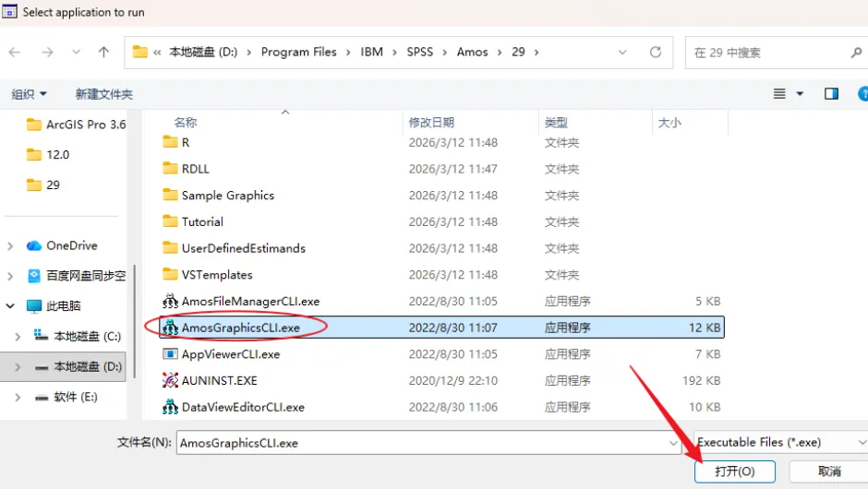The image size is (868, 489).
Task: Open the 组织 menu
Action: pos(29,94)
